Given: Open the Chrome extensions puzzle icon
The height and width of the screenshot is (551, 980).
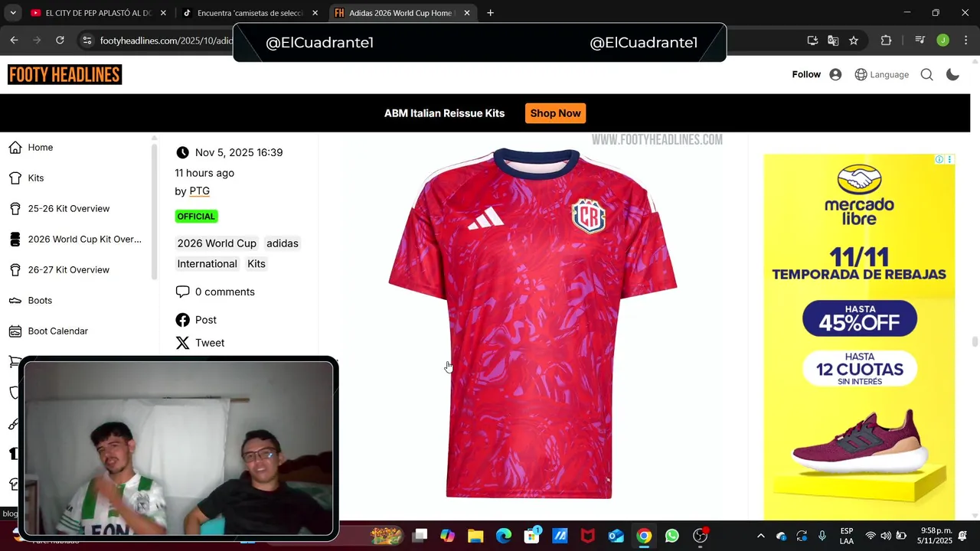Looking at the screenshot, I should [886, 41].
